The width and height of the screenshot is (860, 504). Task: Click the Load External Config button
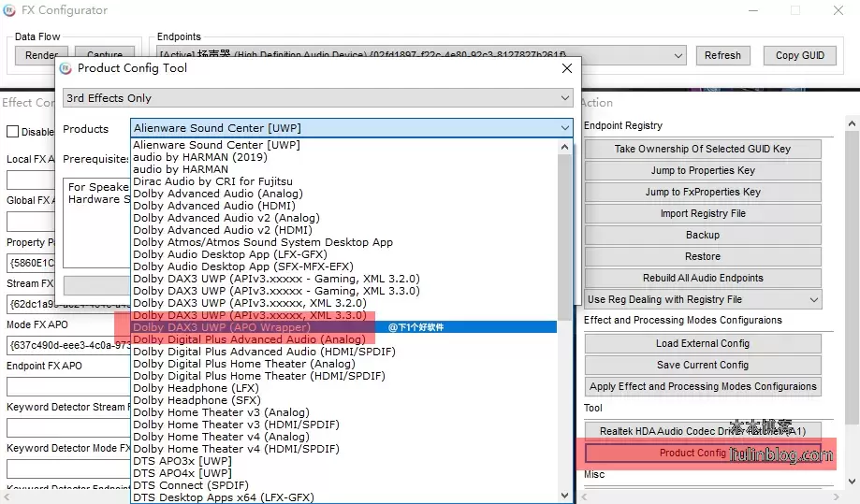[702, 344]
